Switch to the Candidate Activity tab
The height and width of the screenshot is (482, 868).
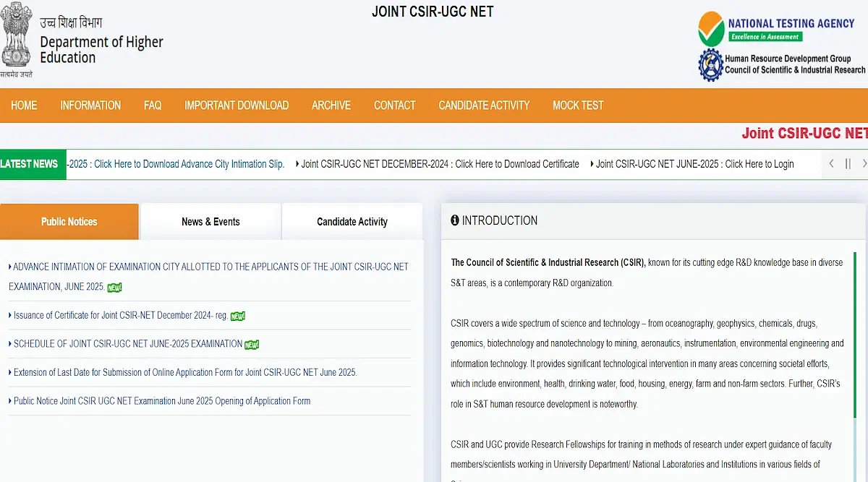pos(352,222)
